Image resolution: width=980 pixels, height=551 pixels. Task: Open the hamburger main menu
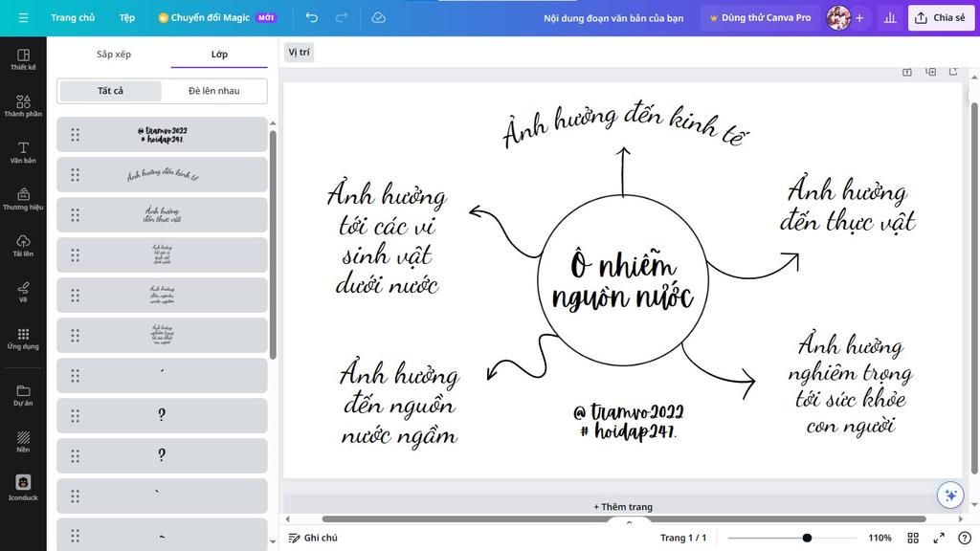[23, 17]
